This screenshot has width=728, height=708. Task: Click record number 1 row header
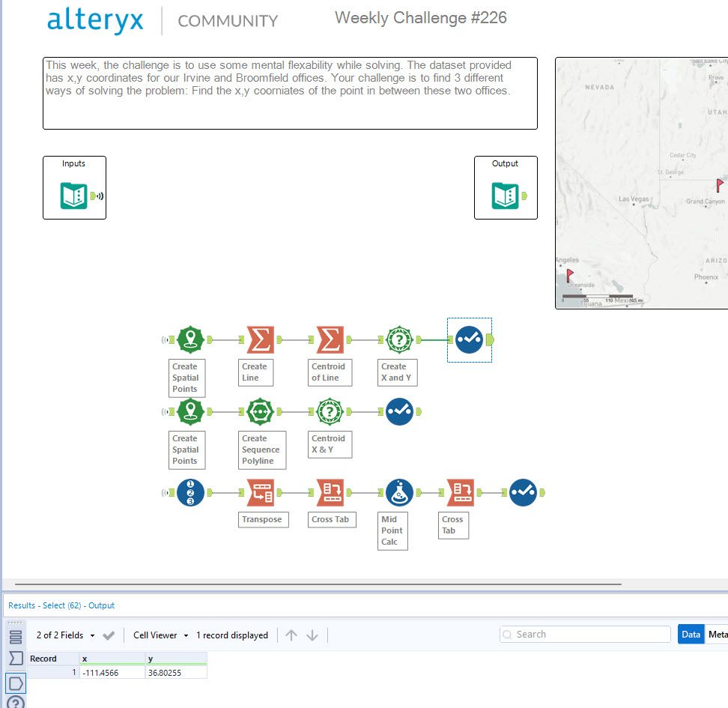tap(53, 673)
